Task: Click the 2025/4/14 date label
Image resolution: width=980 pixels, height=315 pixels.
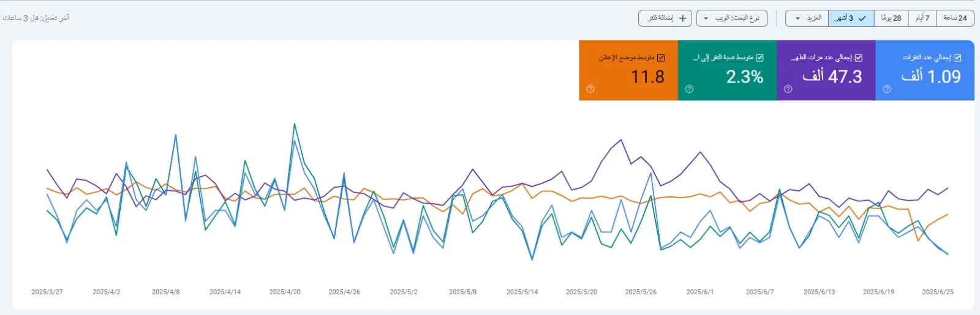Action: 225,292
